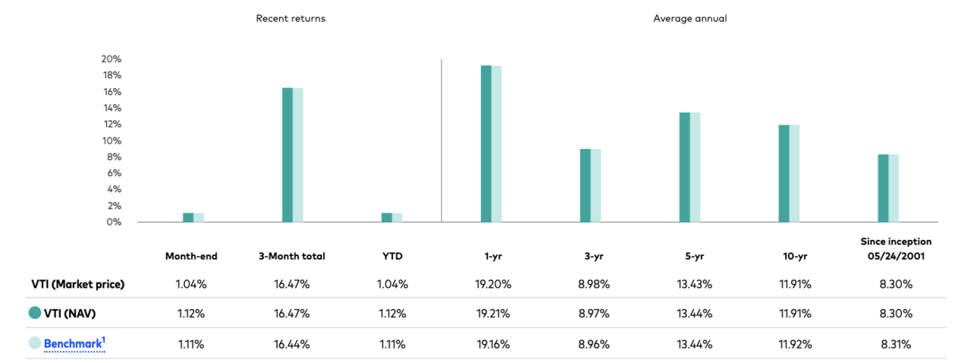Click the Month-end NAV bar
Viewport: 980px width, 363px height.
pos(188,217)
